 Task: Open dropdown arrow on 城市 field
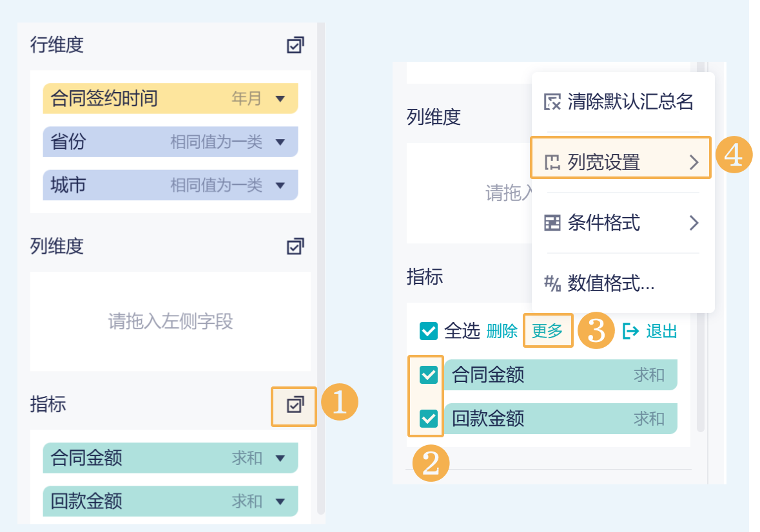(280, 185)
